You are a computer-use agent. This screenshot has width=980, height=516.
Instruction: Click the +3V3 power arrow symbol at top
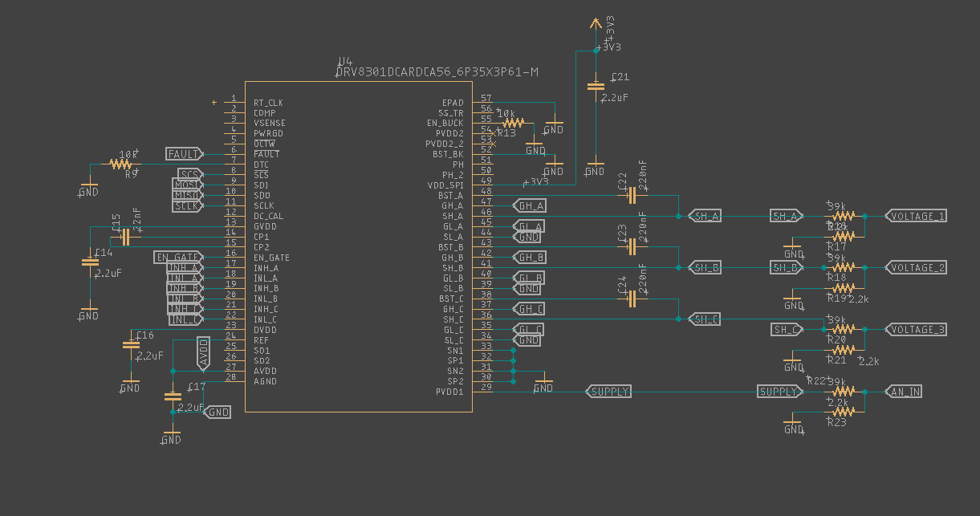click(x=595, y=23)
